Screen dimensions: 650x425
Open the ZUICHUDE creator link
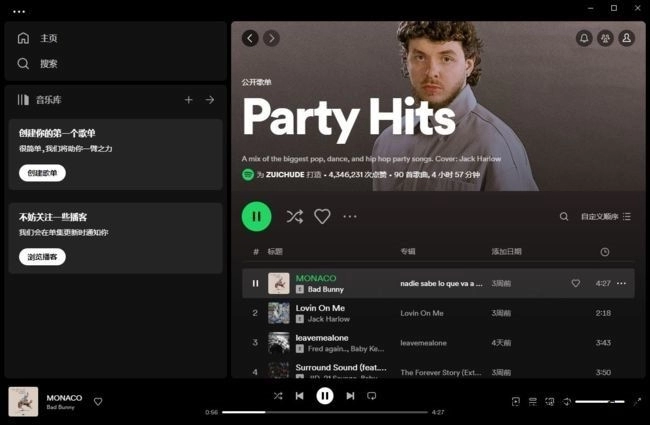(285, 175)
